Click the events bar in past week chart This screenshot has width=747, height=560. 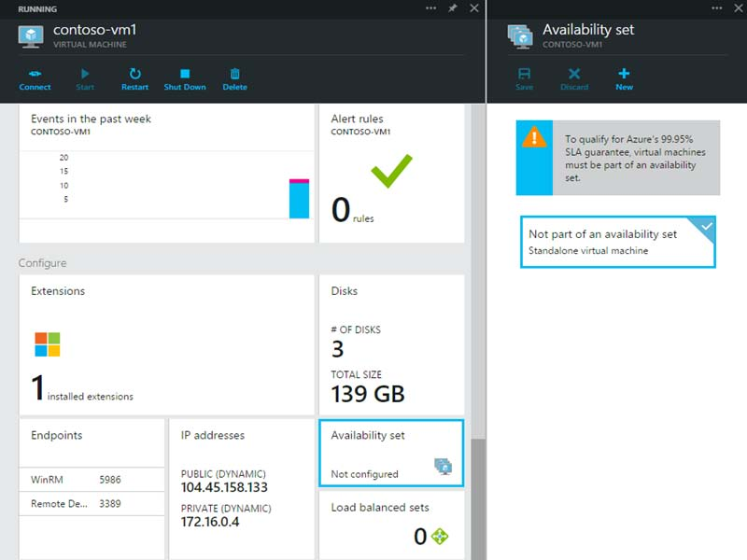pos(299,200)
